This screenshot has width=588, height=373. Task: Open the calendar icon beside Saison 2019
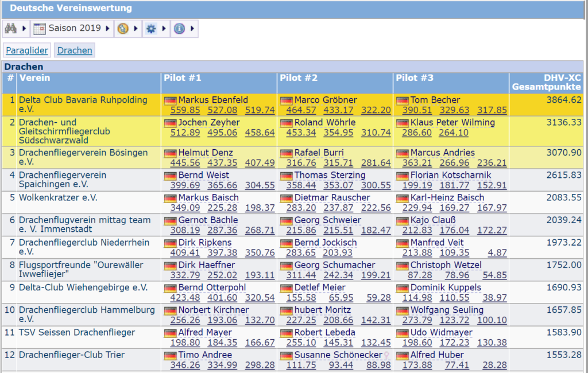click(x=40, y=29)
